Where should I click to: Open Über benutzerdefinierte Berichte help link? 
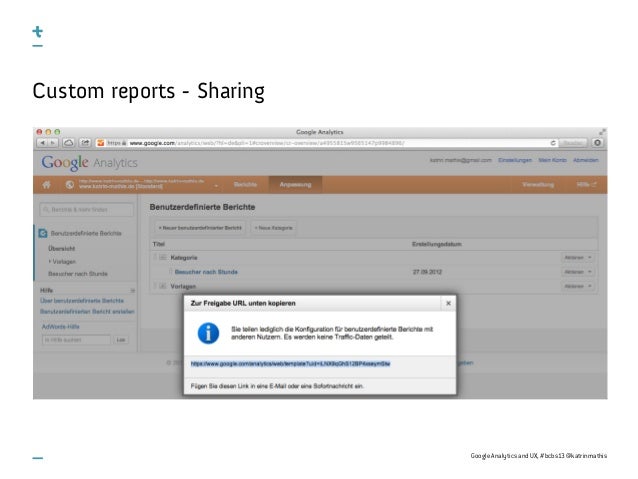point(82,301)
